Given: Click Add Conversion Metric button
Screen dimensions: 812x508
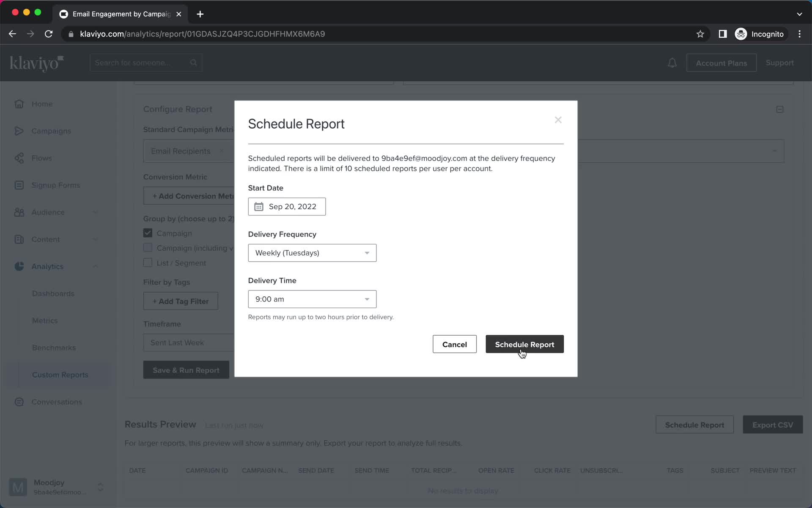Looking at the screenshot, I should (x=189, y=196).
